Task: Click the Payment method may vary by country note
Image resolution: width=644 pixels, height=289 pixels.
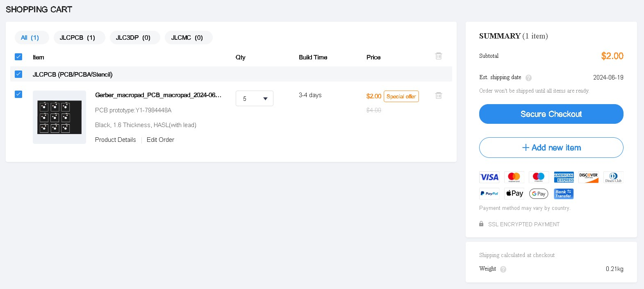Action: click(x=525, y=208)
